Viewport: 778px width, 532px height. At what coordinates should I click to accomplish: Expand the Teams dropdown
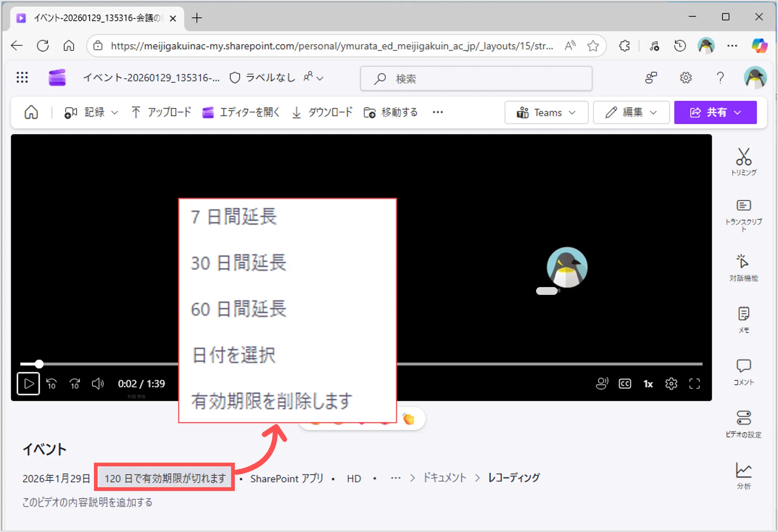tap(546, 112)
